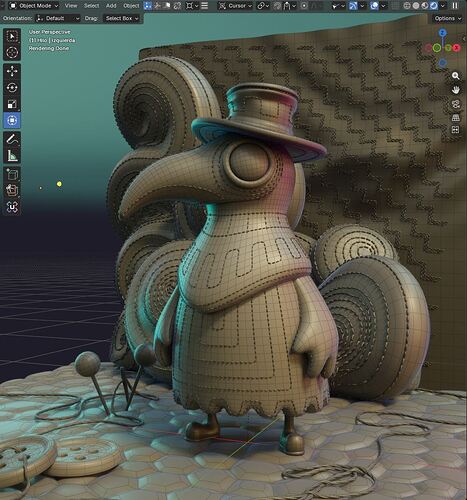Expand the Options dropdown

click(448, 18)
